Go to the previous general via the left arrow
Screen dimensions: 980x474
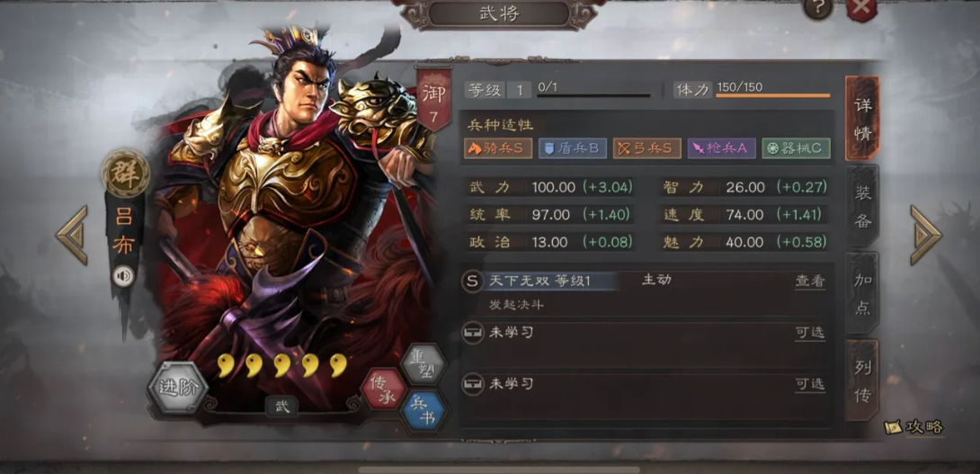(x=72, y=235)
